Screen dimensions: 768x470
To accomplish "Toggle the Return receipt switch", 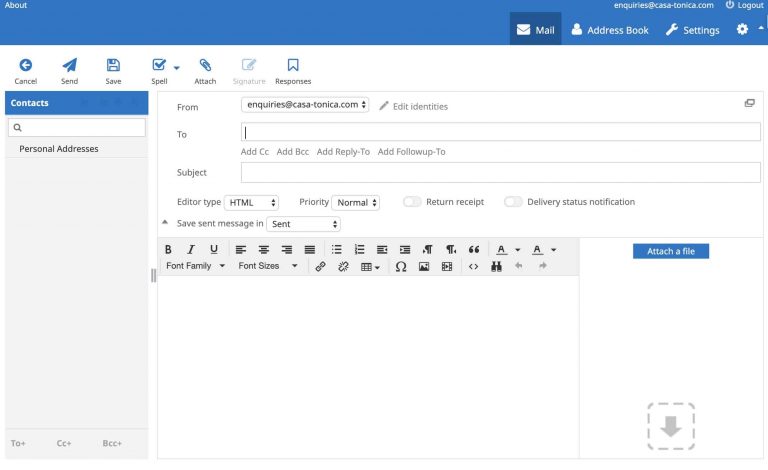I will (x=412, y=202).
